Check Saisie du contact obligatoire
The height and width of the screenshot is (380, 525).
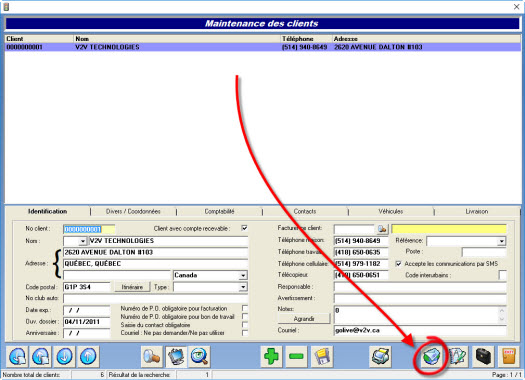[x=245, y=325]
